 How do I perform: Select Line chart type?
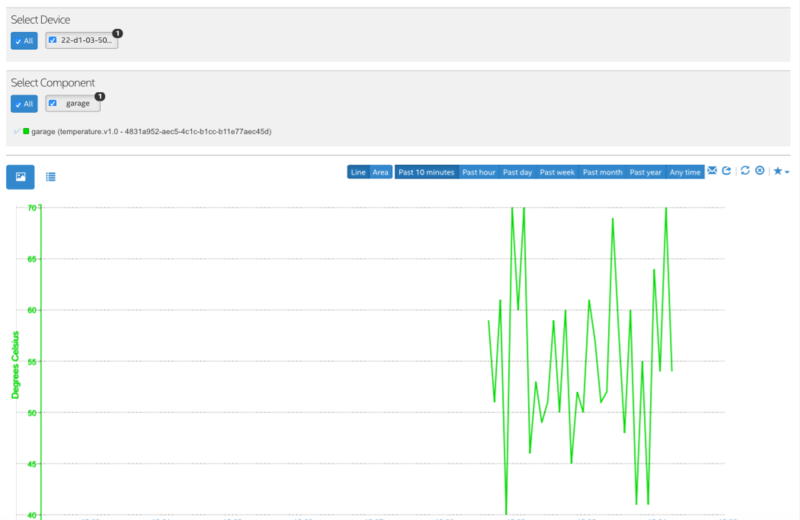[358, 172]
